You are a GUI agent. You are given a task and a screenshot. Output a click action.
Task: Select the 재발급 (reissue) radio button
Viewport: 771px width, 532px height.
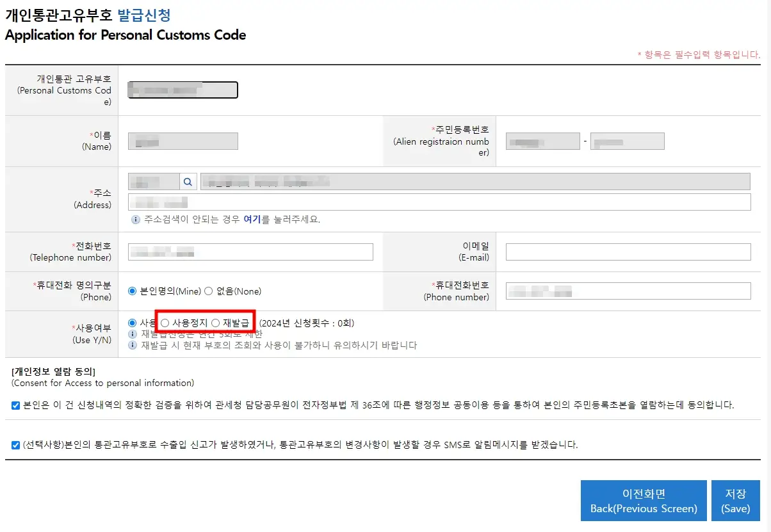(x=215, y=321)
